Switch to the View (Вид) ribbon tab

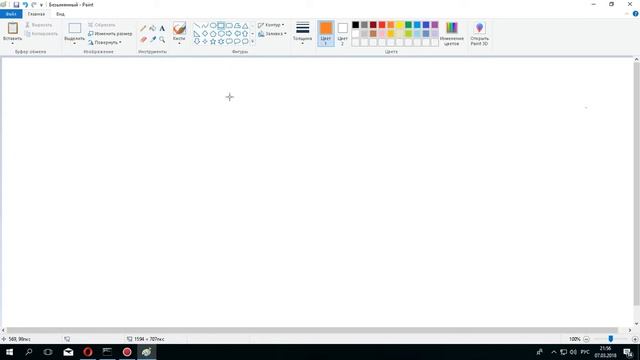[x=60, y=14]
